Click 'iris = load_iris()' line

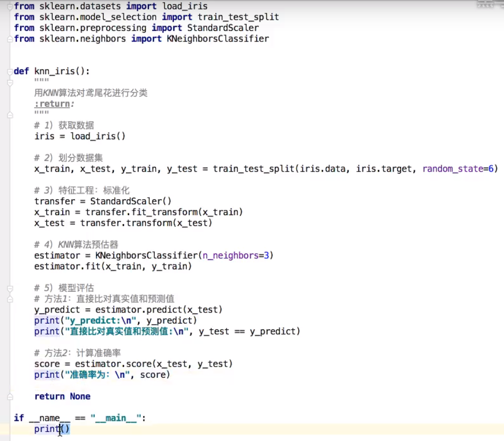pyautogui.click(x=80, y=136)
